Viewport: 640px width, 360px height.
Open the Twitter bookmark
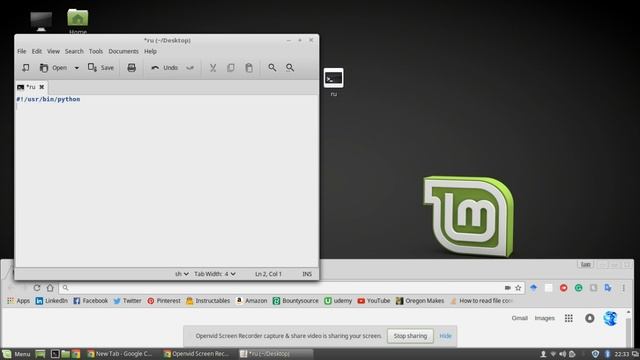tap(127, 301)
